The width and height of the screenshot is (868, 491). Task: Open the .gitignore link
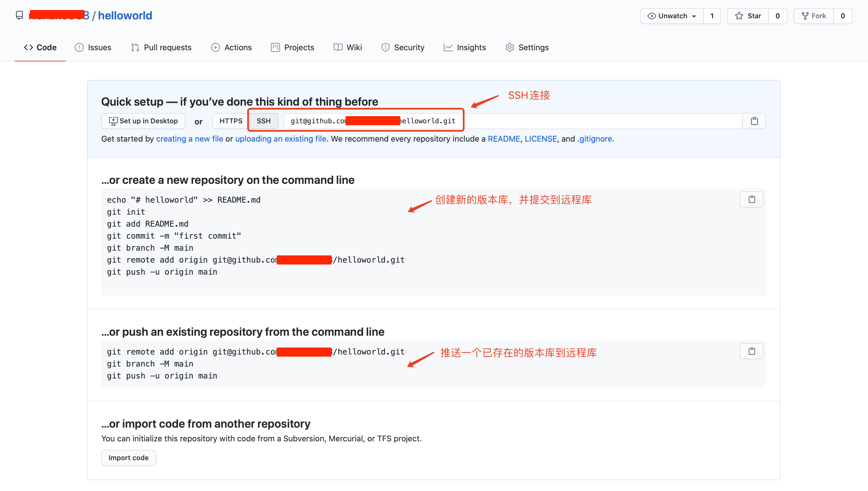tap(595, 139)
